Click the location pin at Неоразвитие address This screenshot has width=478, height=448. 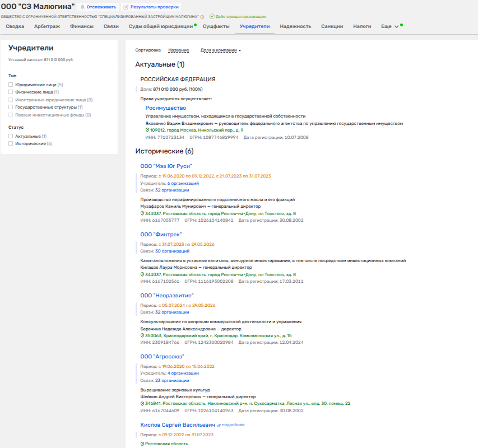142,335
